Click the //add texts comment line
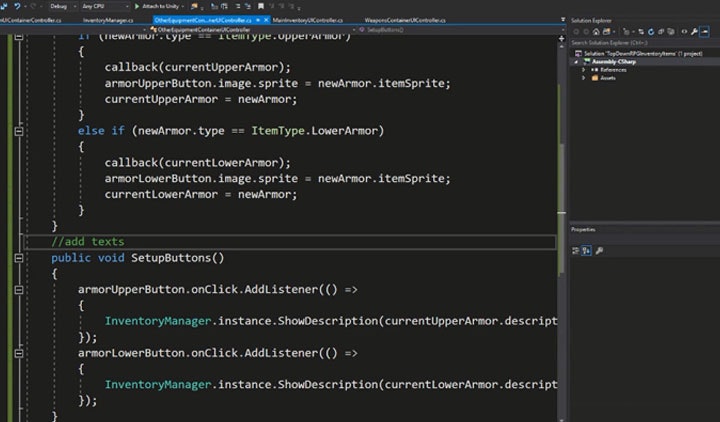The width and height of the screenshot is (720, 422). click(88, 242)
